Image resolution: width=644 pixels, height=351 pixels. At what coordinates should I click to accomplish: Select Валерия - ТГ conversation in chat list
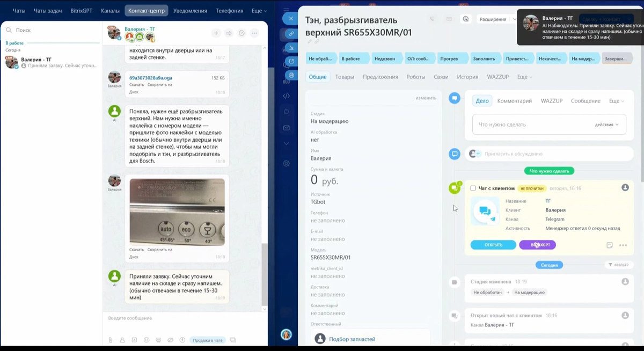51,63
